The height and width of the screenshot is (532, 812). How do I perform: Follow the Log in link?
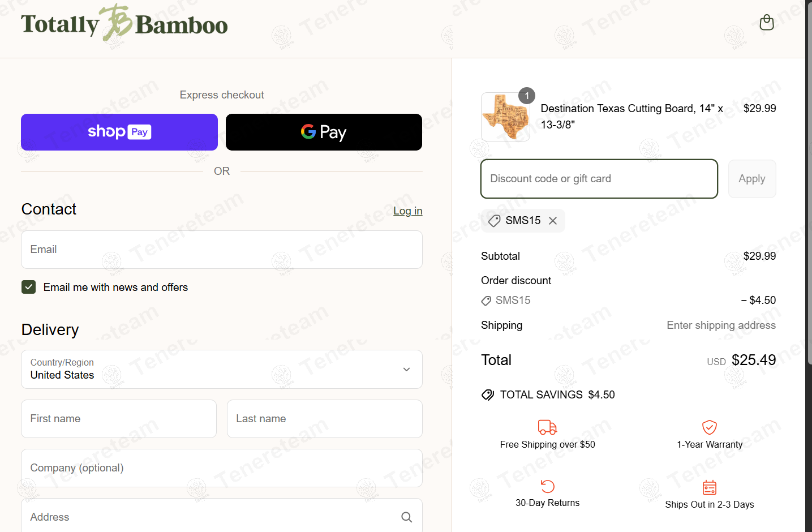tap(407, 211)
